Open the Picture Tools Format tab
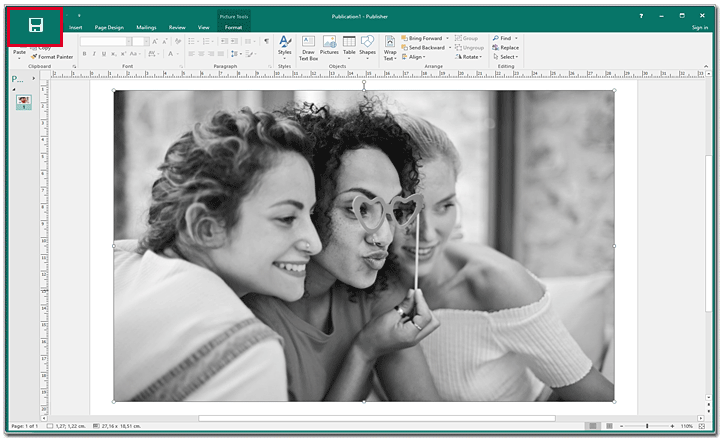Screen dimensions: 720x438 pos(233,28)
